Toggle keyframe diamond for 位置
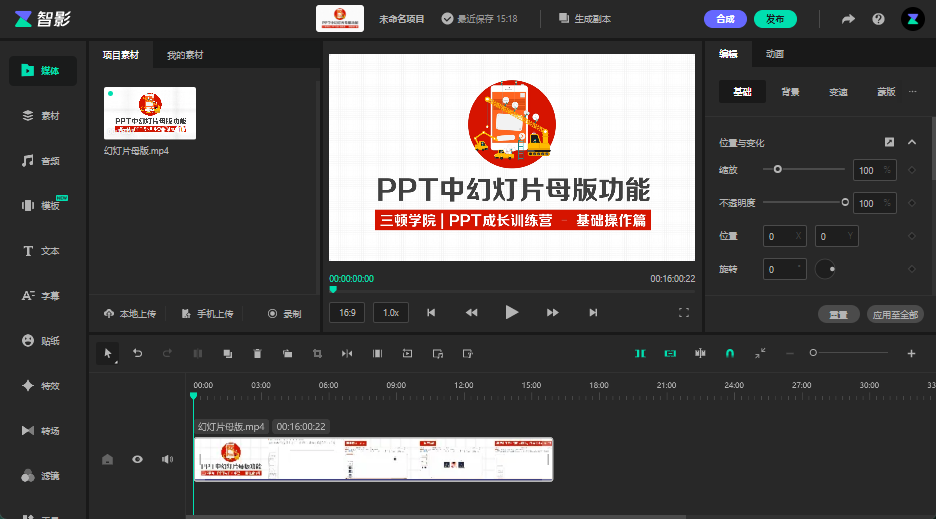 coord(912,236)
